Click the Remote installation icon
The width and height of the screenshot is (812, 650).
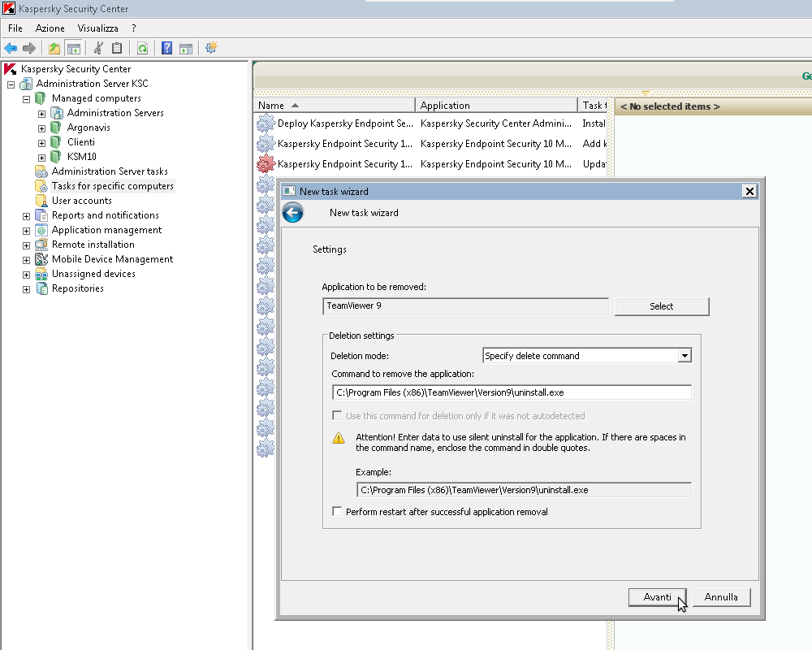click(x=41, y=244)
